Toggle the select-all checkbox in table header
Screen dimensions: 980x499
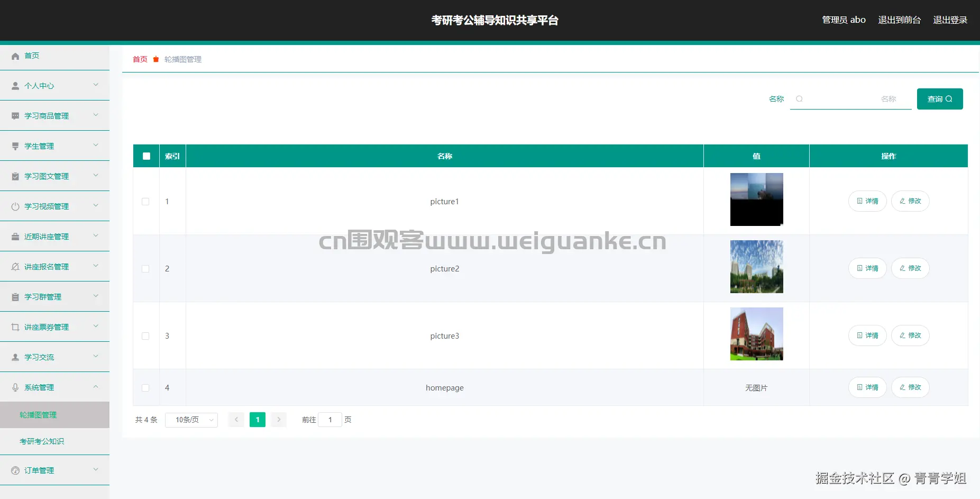click(146, 156)
